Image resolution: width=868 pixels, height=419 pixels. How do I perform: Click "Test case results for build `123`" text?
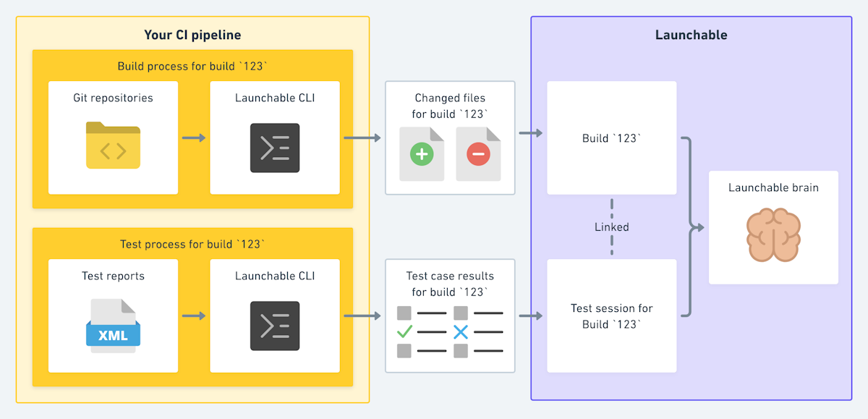coord(450,284)
